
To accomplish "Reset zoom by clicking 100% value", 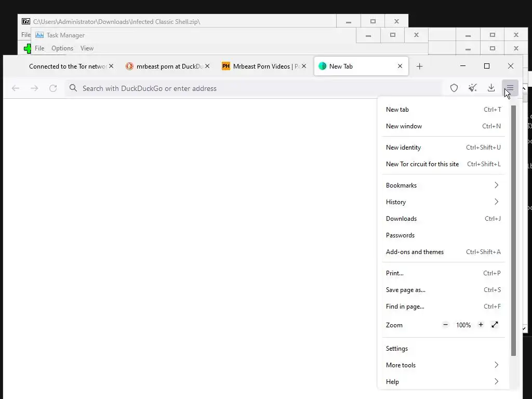I will 463,325.
